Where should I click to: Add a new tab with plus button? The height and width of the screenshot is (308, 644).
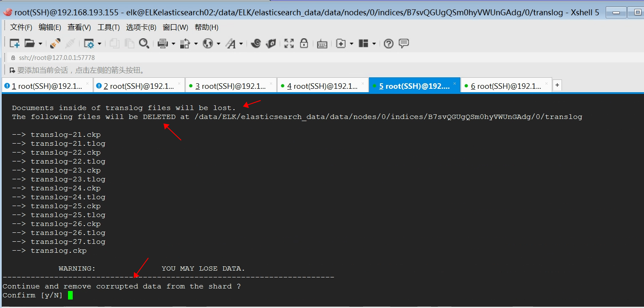coord(557,85)
